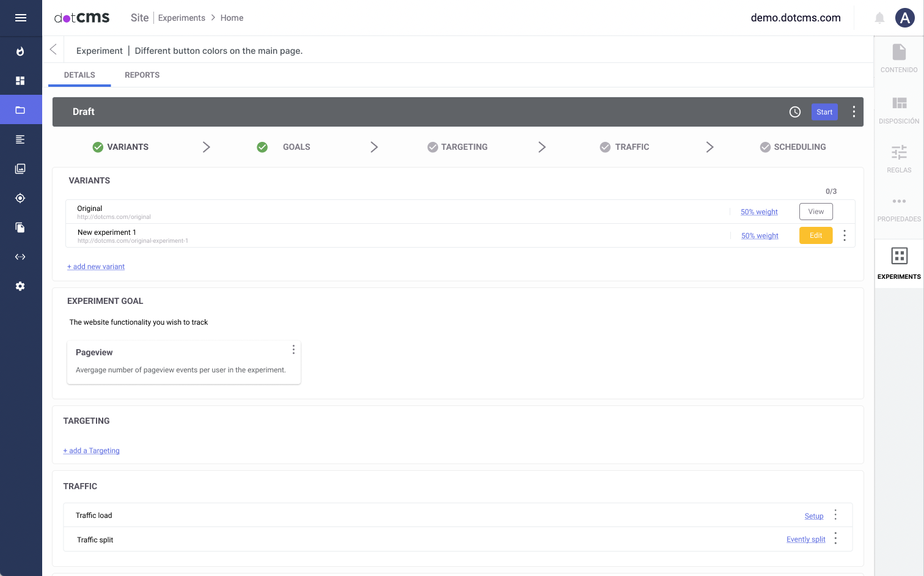This screenshot has height=576, width=924.
Task: Open the Pageview goal options menu
Action: point(293,349)
